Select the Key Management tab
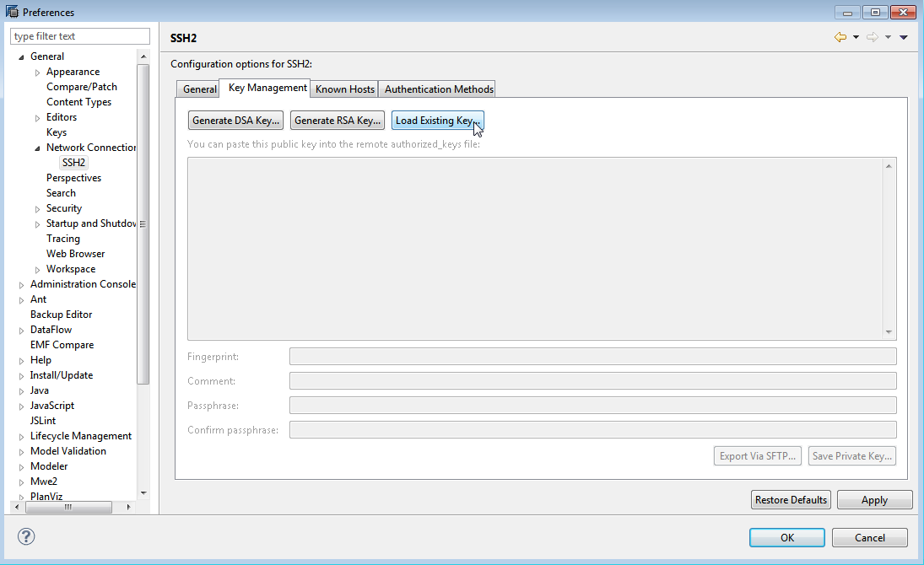The image size is (924, 565). click(267, 88)
